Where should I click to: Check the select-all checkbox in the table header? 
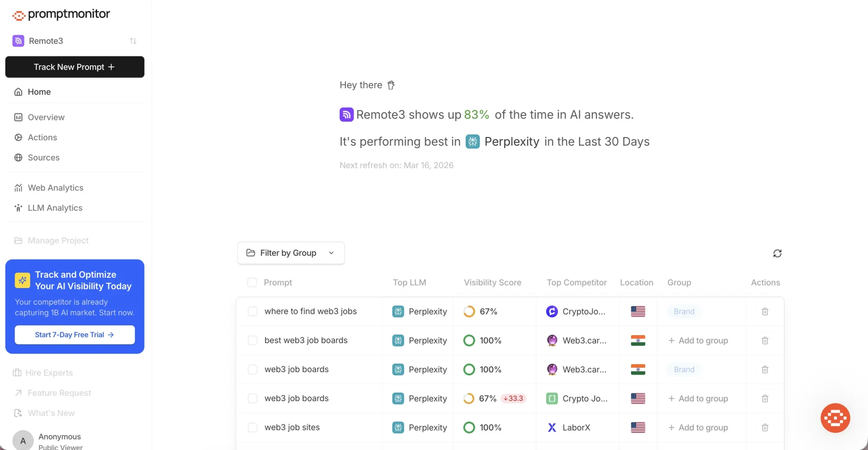[253, 282]
